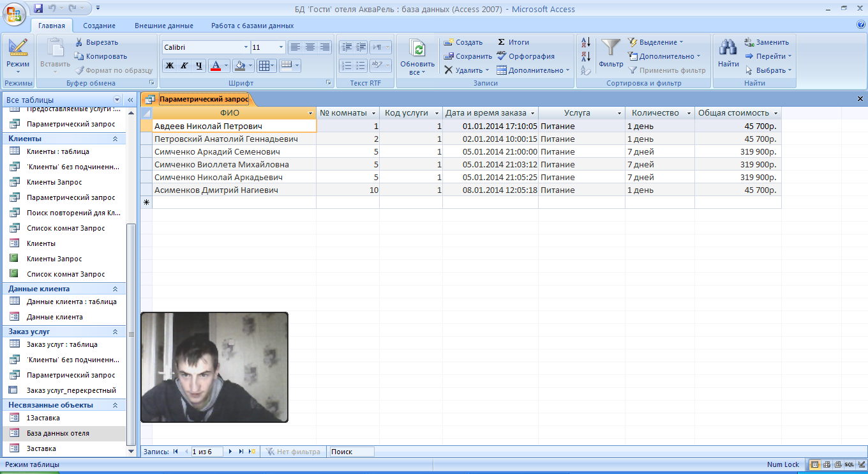This screenshot has height=474, width=868.
Task: Open Перейти go to menu
Action: pos(769,56)
